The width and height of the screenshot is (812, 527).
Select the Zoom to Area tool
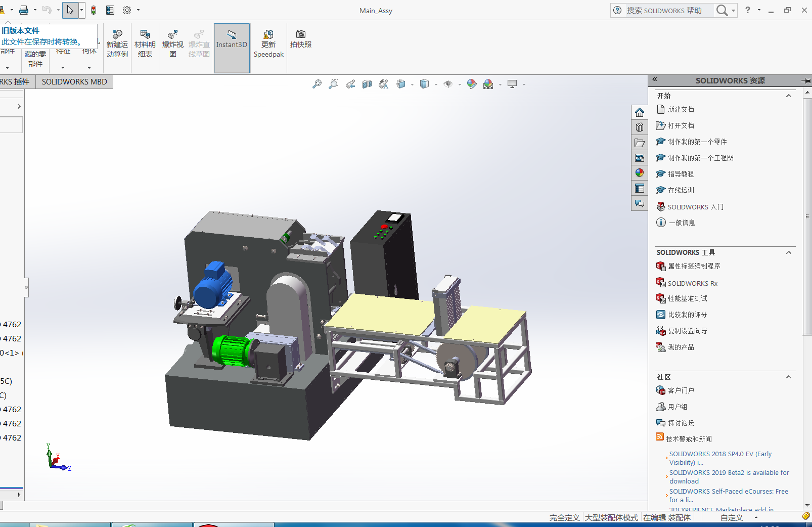334,84
